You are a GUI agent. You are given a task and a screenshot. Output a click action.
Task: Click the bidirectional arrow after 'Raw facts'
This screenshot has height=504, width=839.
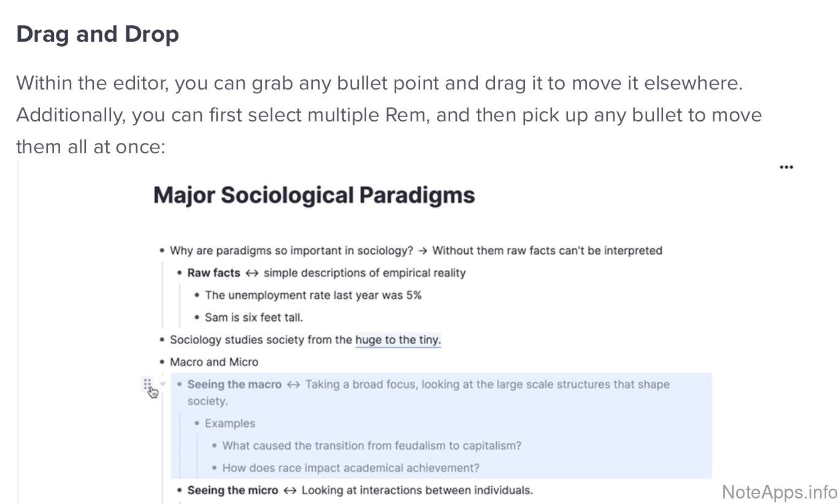tap(251, 273)
